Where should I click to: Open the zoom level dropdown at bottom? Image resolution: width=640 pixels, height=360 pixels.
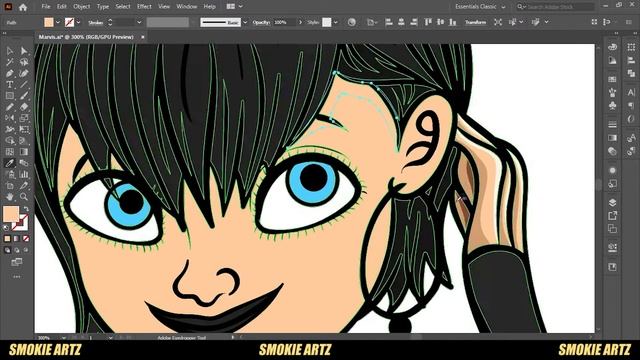(x=64, y=338)
